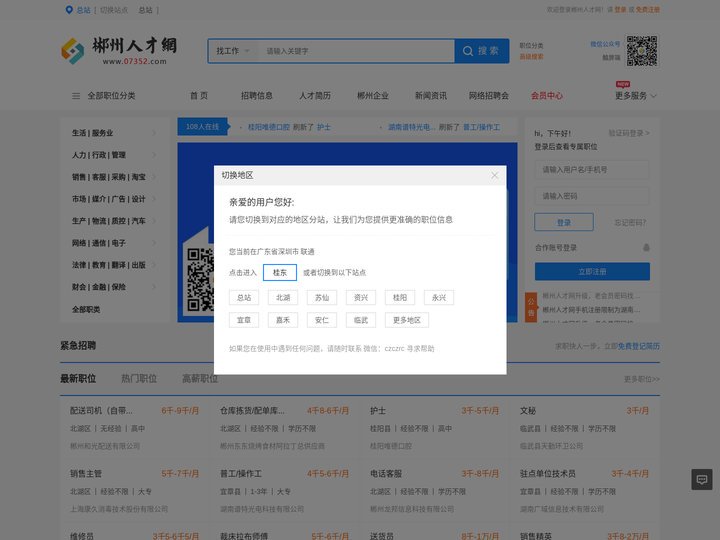Open the 文秘 job listing
This screenshot has width=720, height=540.
[528, 411]
